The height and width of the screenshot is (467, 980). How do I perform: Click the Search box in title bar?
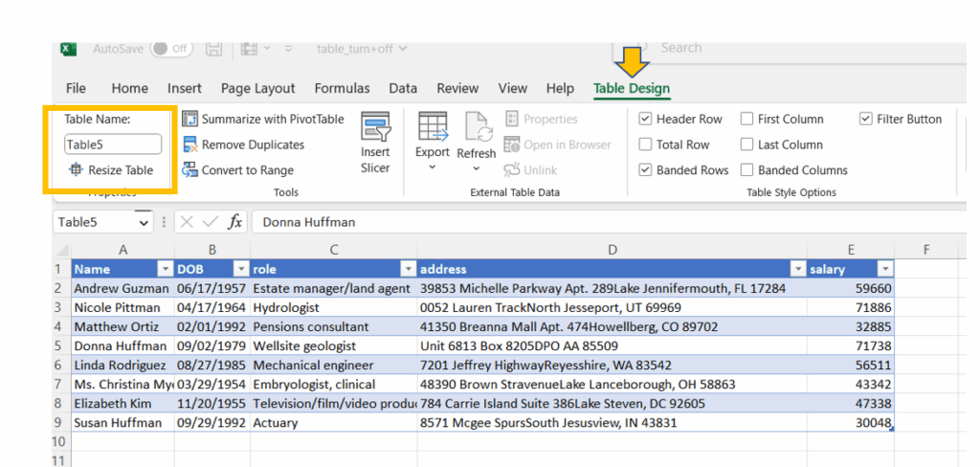pyautogui.click(x=791, y=48)
